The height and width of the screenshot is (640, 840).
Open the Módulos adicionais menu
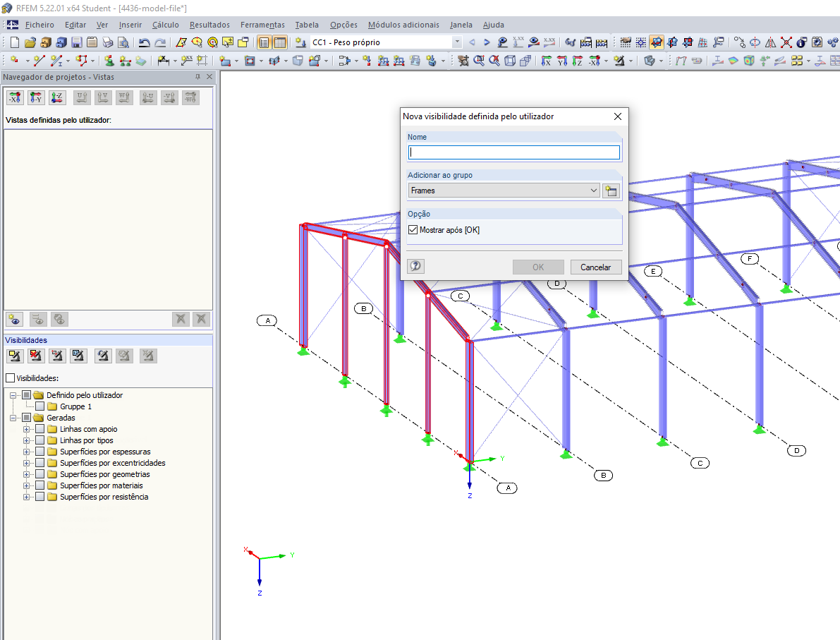coord(403,25)
